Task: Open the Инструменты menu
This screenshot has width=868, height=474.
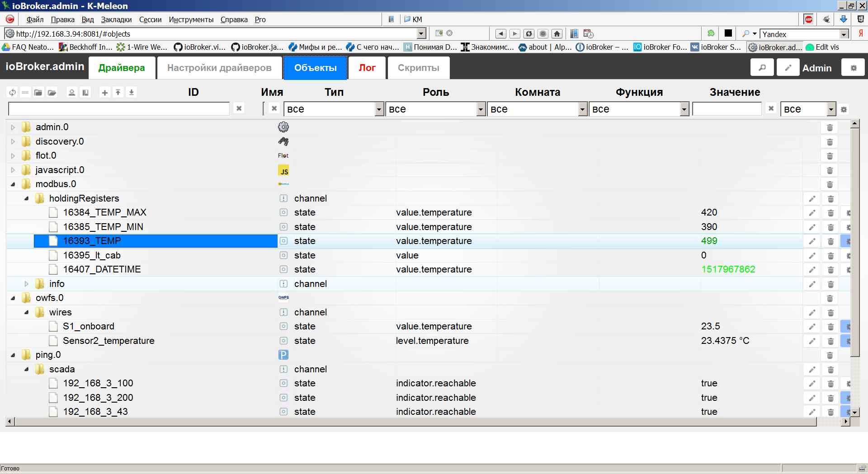Action: tap(191, 19)
